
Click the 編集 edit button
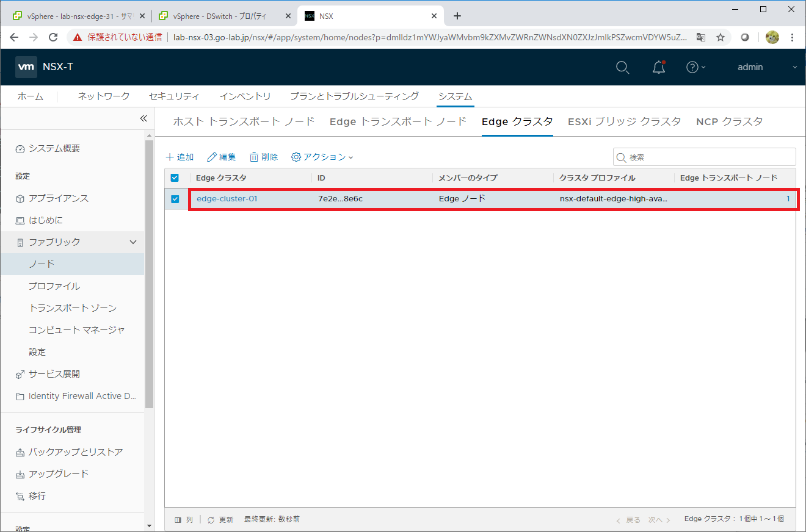(222, 157)
